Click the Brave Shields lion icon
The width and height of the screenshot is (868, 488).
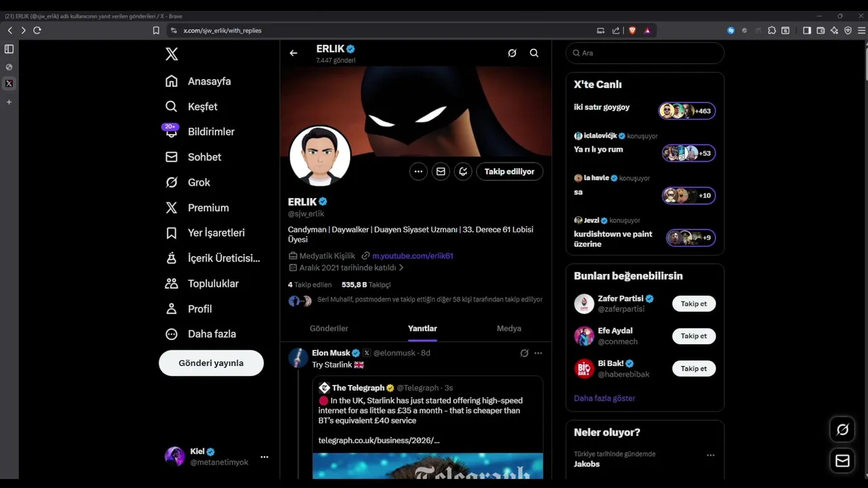[632, 30]
